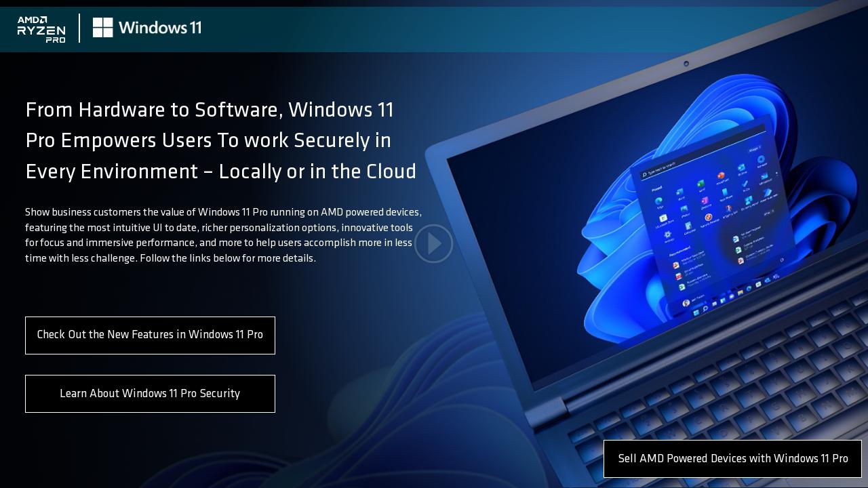
Task: Click Check Out the New Features button
Action: 150,335
